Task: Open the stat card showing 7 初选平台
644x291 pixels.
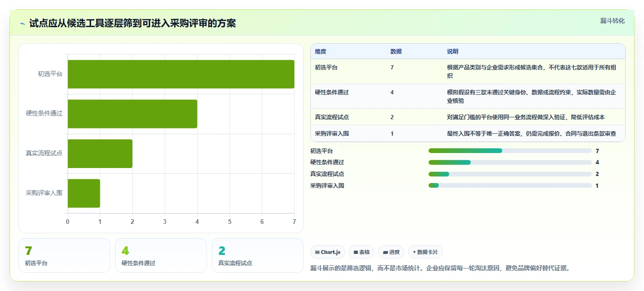Action: point(64,255)
